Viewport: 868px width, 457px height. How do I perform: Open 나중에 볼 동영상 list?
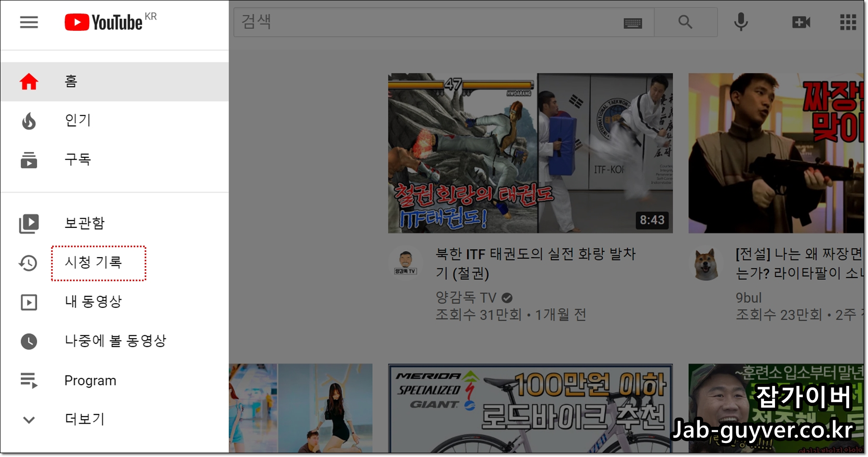114,341
